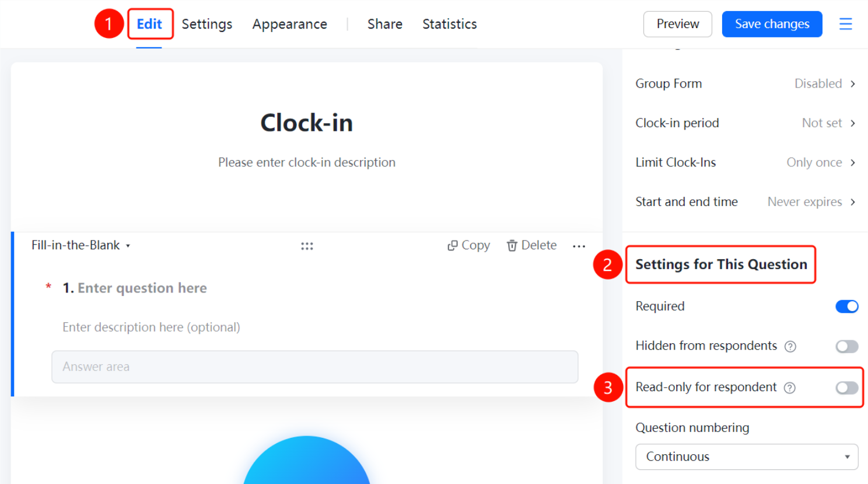Click help icon beside Hidden from respondents
The height and width of the screenshot is (484, 868).
coord(790,346)
